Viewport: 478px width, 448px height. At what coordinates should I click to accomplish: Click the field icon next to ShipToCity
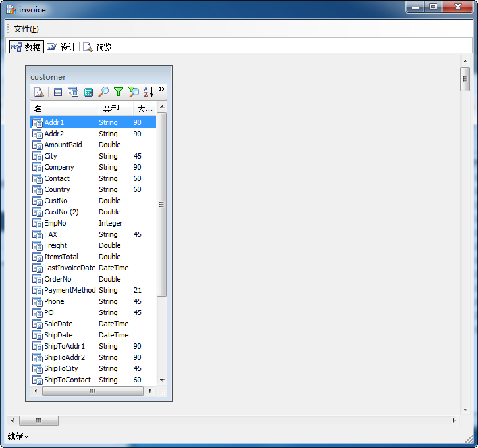(x=37, y=369)
